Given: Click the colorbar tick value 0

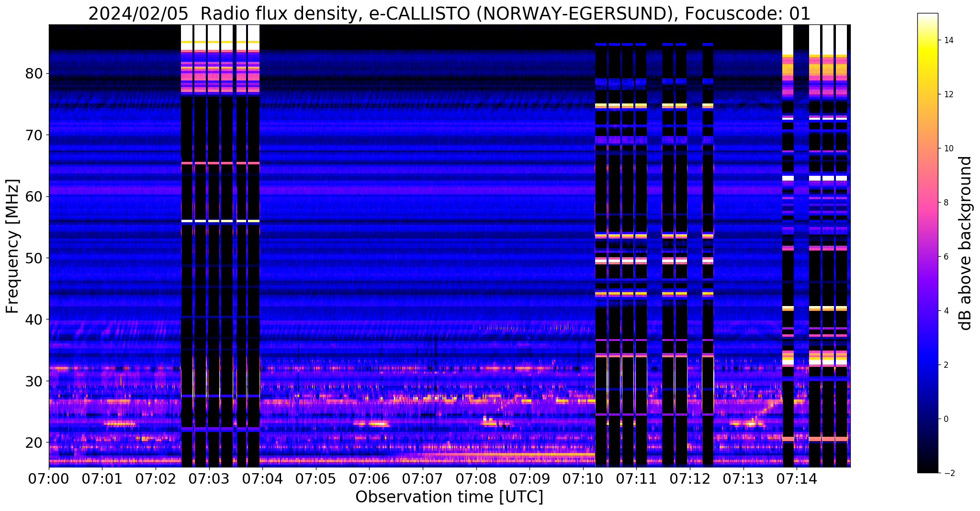Looking at the screenshot, I should [946, 419].
